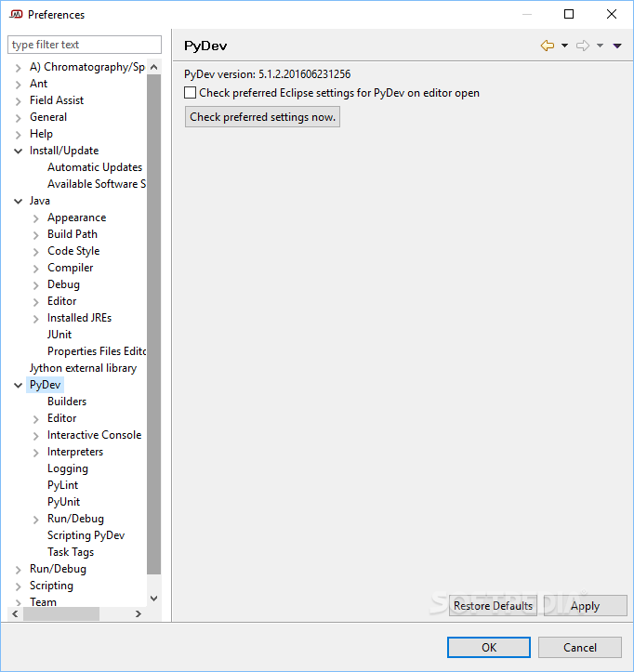The height and width of the screenshot is (672, 634).
Task: Click tree scrollbar down arrow
Action: click(x=154, y=599)
